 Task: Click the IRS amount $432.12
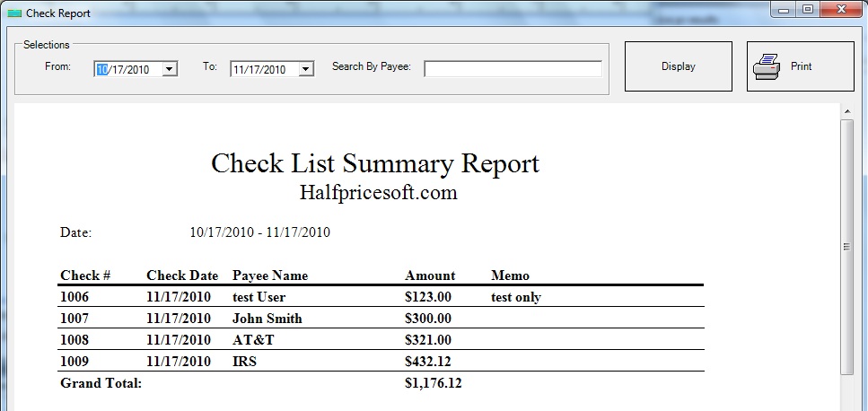click(428, 362)
